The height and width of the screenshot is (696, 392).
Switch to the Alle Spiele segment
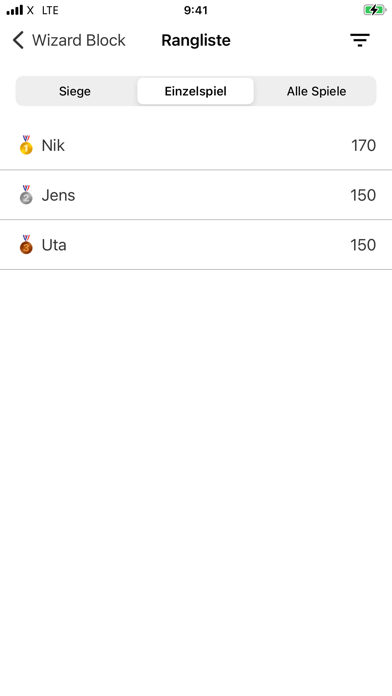coord(316,91)
